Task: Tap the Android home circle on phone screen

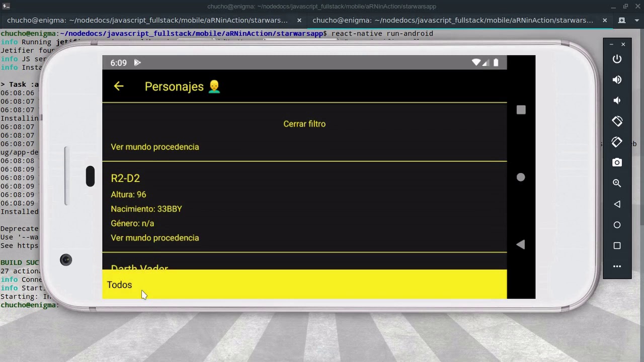Action: 521,177
